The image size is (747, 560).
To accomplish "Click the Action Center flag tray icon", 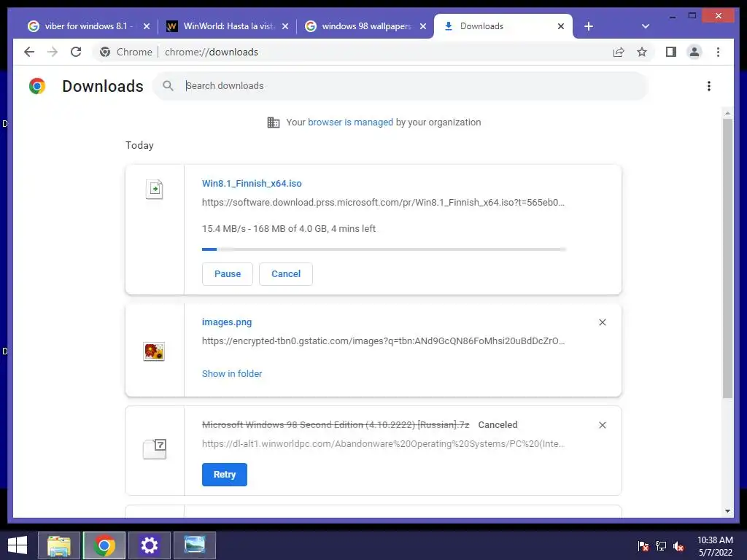I will pyautogui.click(x=643, y=546).
